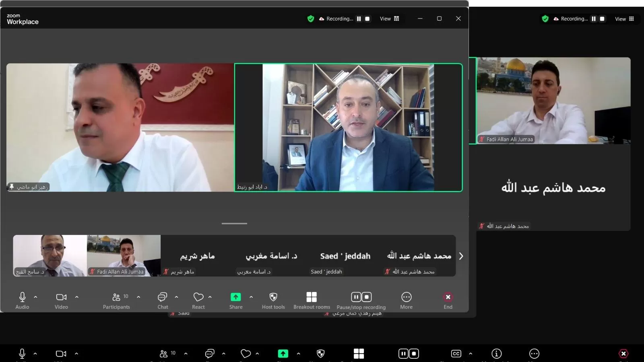644x362 pixels.
Task: Expand the Video options arrow
Action: tap(76, 297)
